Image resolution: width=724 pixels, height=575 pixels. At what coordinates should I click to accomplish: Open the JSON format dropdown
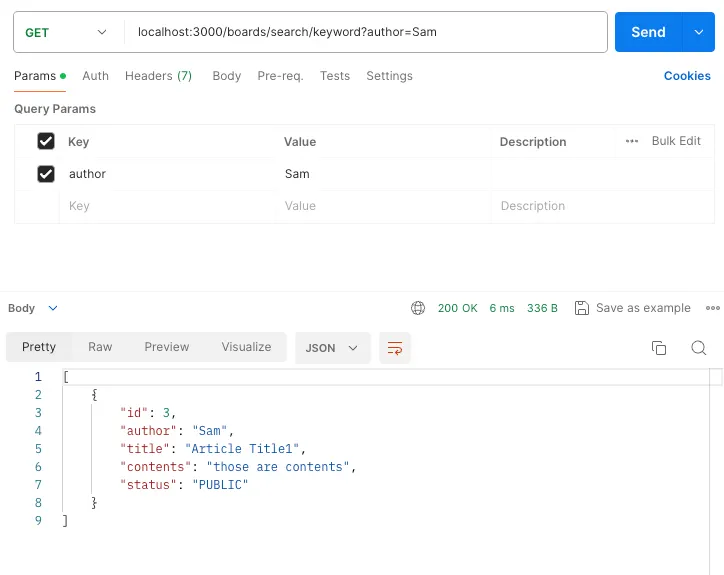tap(332, 348)
